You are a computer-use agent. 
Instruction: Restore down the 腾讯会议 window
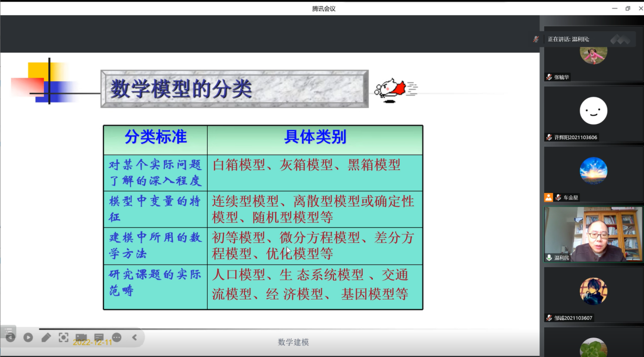(x=628, y=8)
